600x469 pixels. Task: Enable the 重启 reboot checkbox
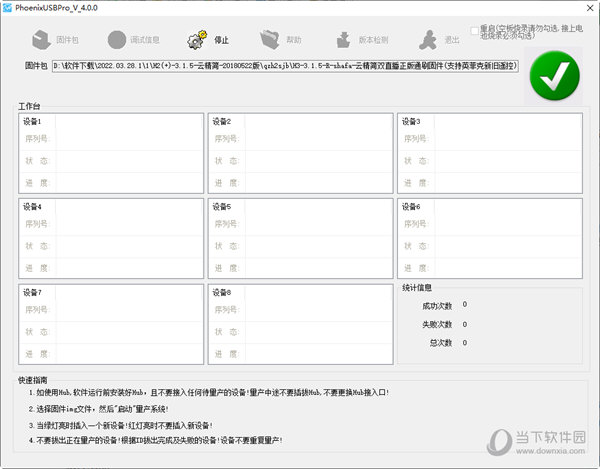pyautogui.click(x=474, y=31)
